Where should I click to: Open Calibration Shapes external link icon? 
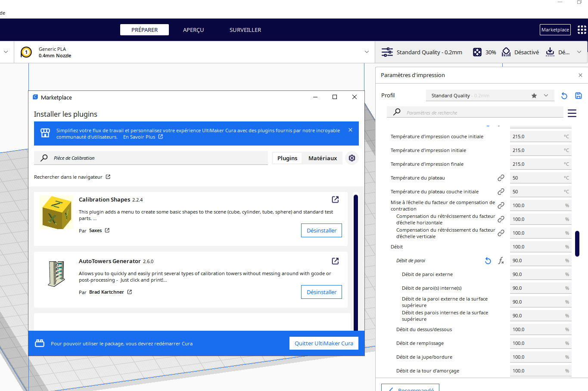335,199
